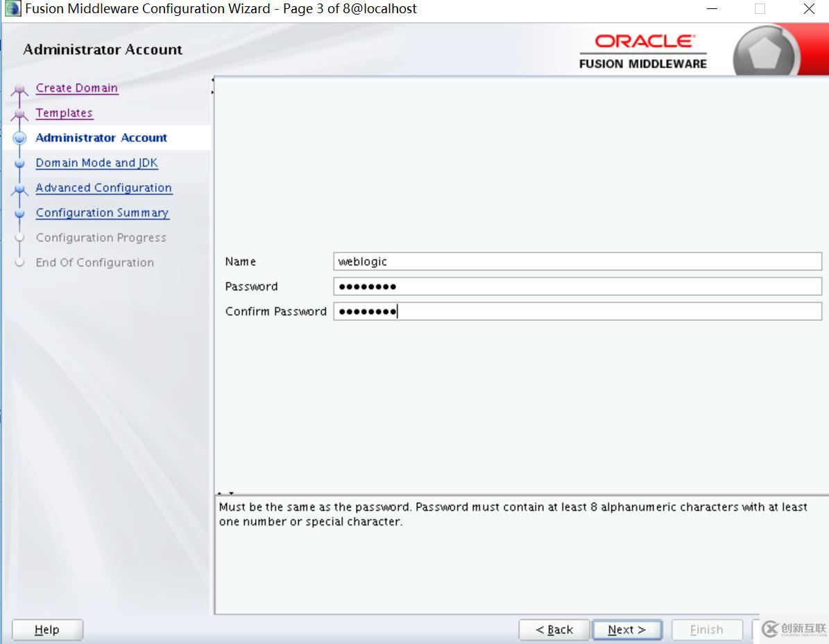Image resolution: width=829 pixels, height=644 pixels.
Task: Click the Create Domain step node icon
Action: 19,89
